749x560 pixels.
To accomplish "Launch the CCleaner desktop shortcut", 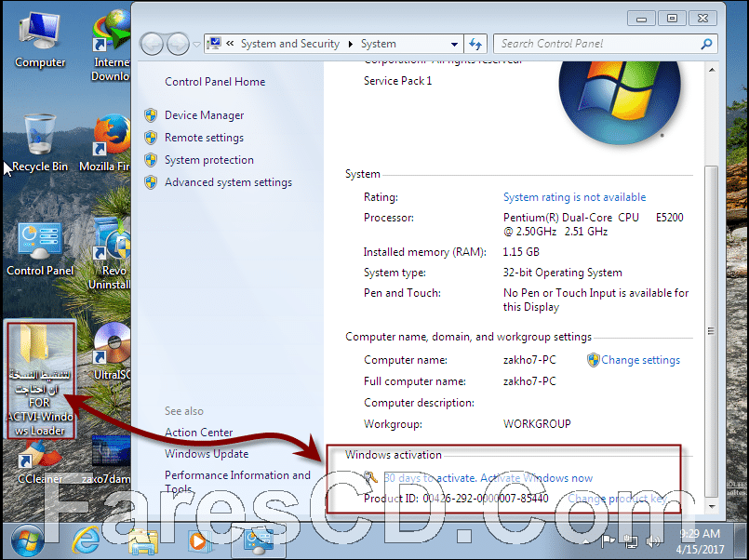I will pyautogui.click(x=40, y=462).
